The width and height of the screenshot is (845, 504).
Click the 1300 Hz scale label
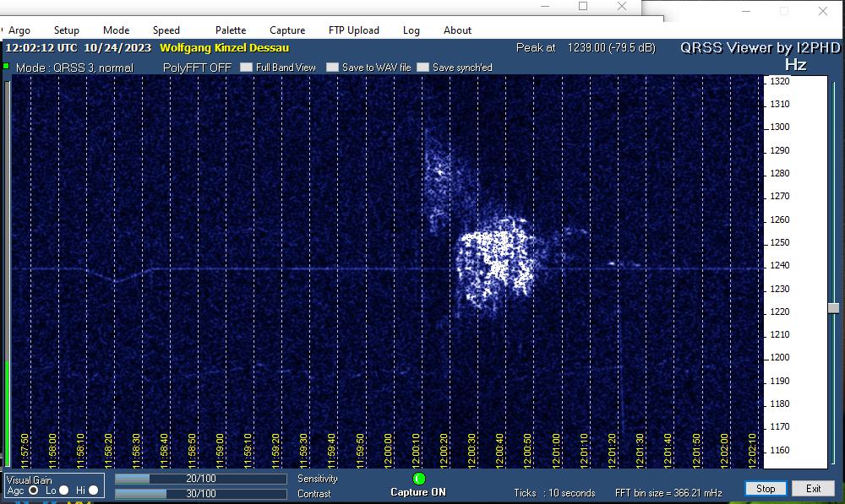[x=779, y=127]
